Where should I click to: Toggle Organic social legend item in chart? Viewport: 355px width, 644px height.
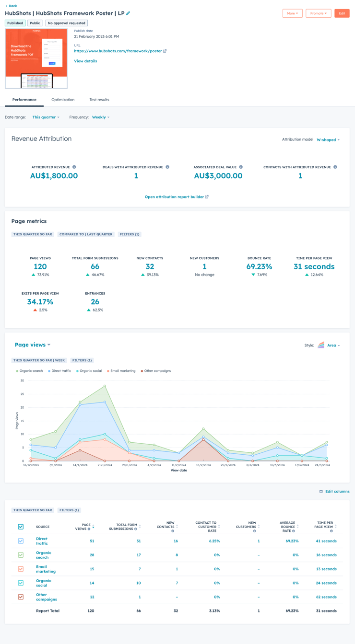(x=89, y=371)
